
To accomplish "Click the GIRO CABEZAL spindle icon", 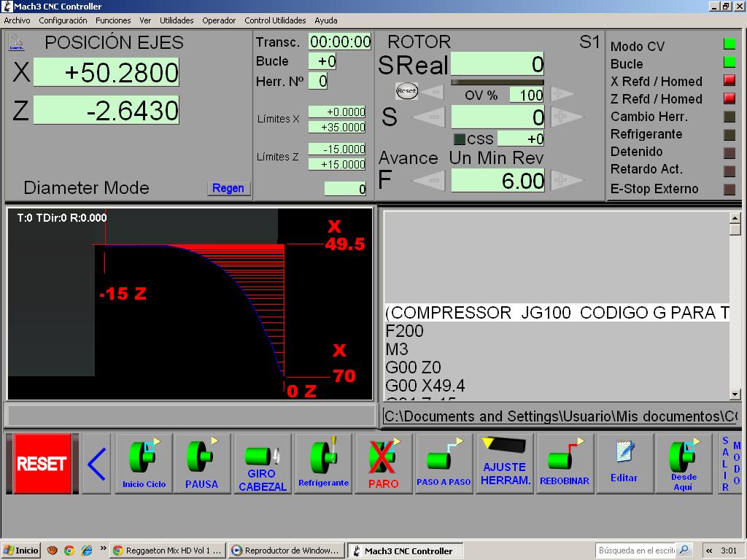I will pos(262,463).
